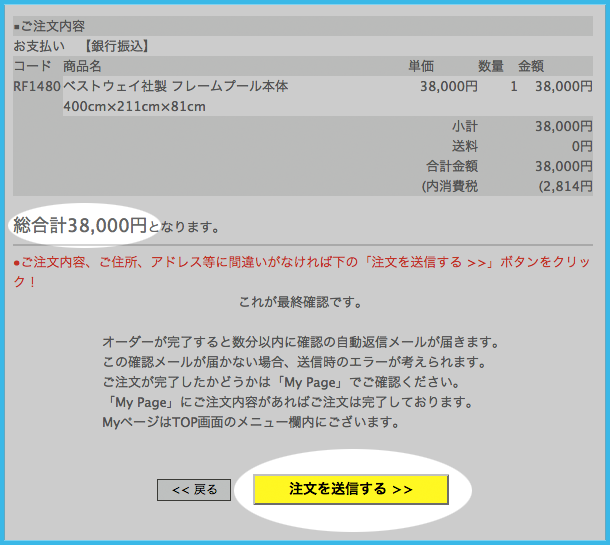Click the 送料 shipping fee label

pos(465,147)
